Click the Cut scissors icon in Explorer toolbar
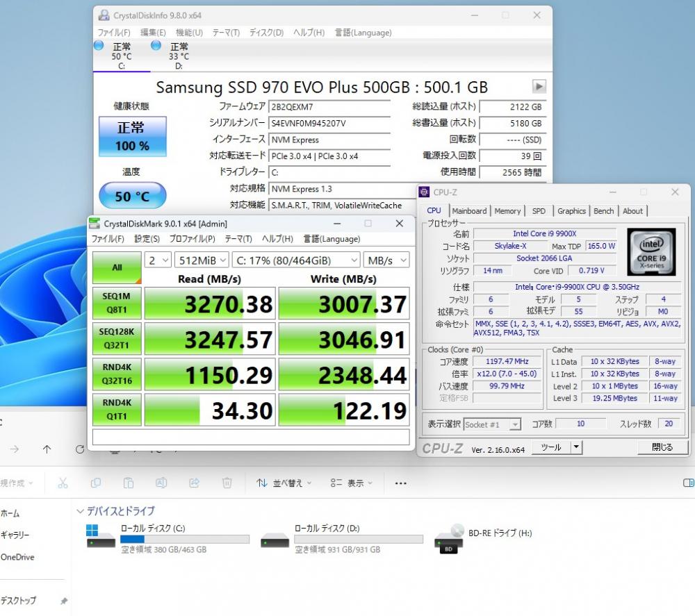The width and height of the screenshot is (695, 616). pos(63,483)
